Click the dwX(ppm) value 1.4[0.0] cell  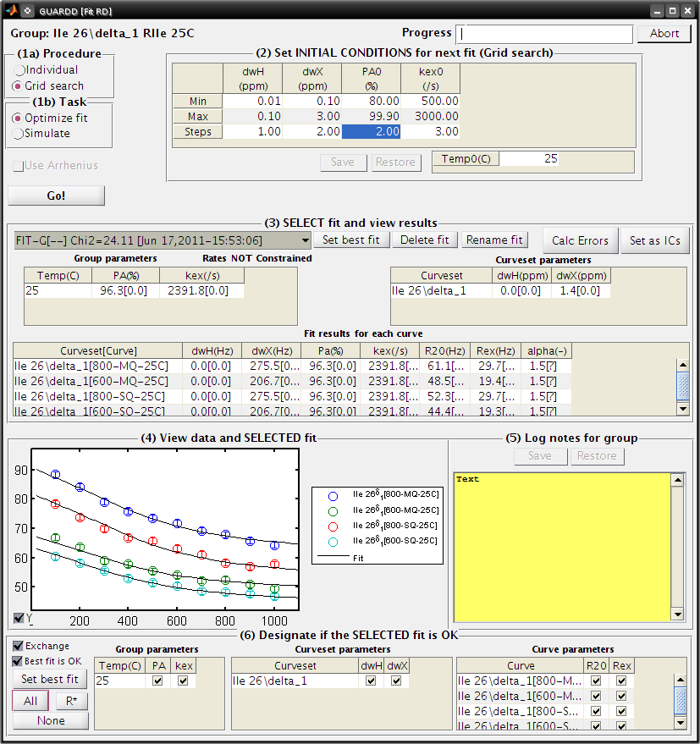tap(581, 291)
